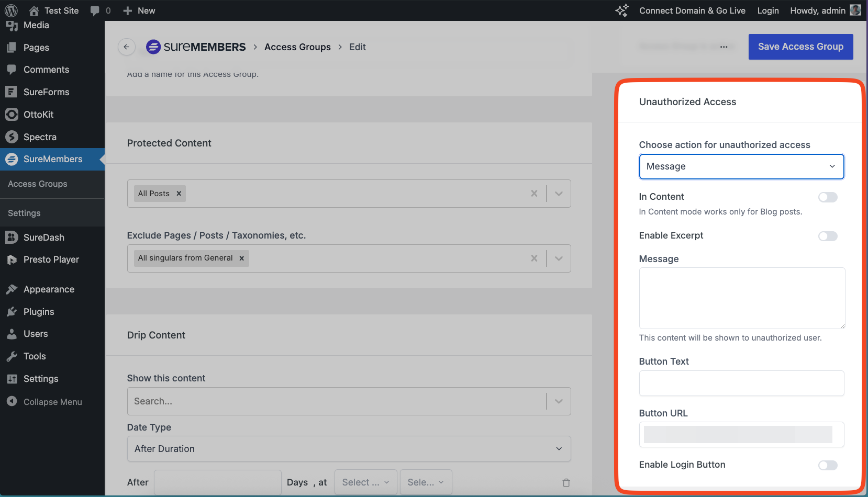Click the Button Text input field
This screenshot has height=497, width=868.
[x=741, y=383]
